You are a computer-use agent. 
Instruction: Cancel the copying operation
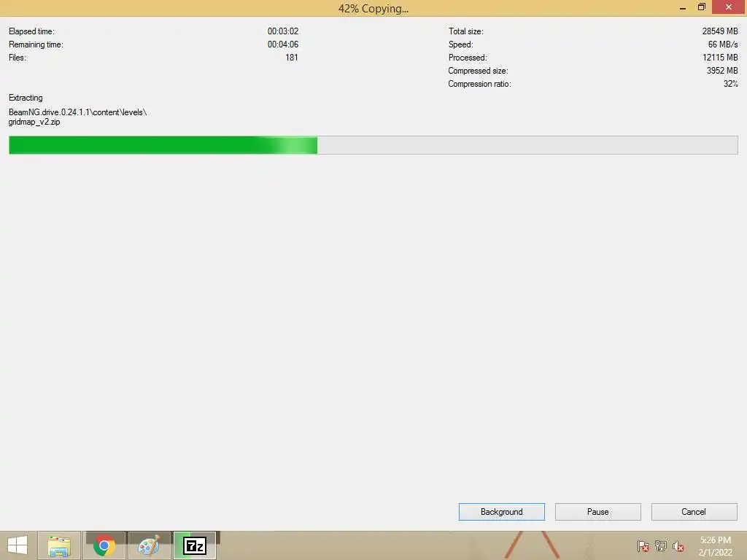coord(694,512)
